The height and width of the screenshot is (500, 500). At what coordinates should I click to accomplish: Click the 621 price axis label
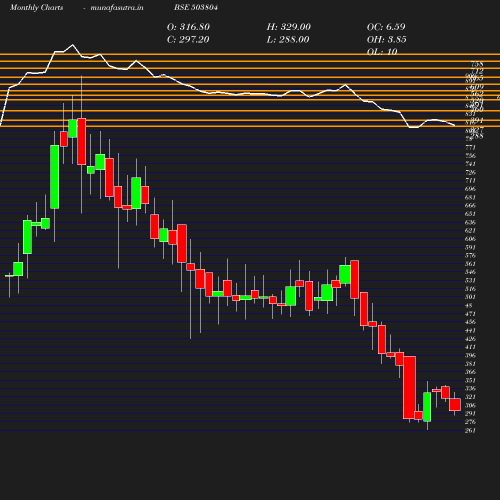point(470,230)
